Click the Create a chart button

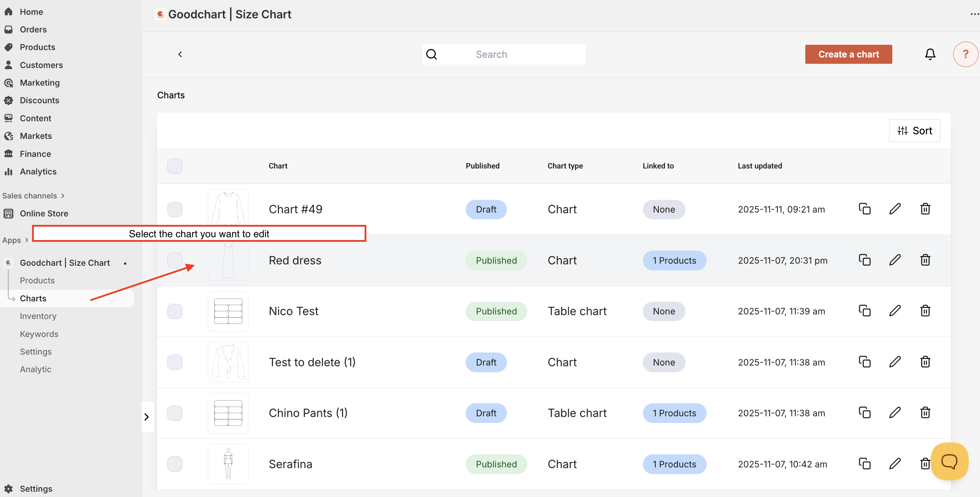coord(848,54)
